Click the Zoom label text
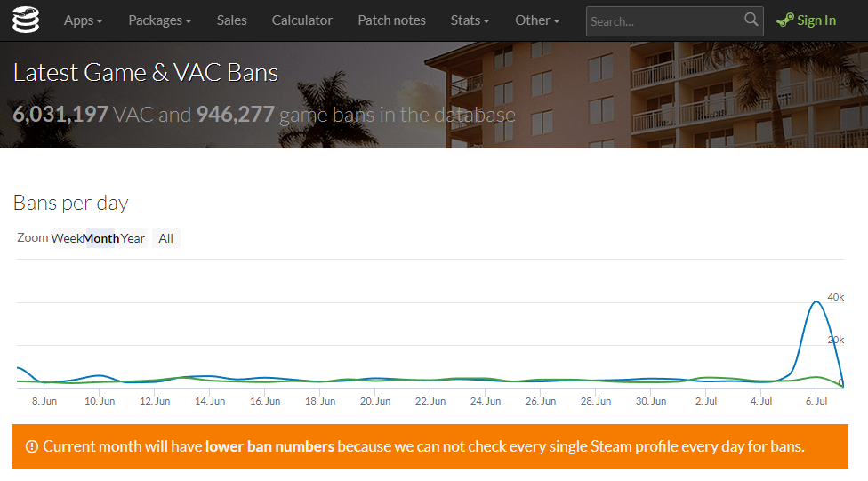 (x=33, y=238)
